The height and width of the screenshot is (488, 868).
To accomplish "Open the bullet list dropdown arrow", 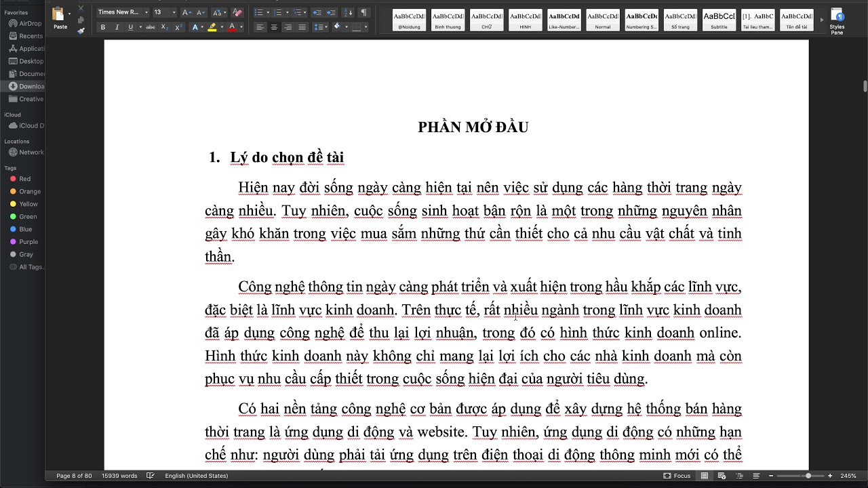I will coord(268,12).
